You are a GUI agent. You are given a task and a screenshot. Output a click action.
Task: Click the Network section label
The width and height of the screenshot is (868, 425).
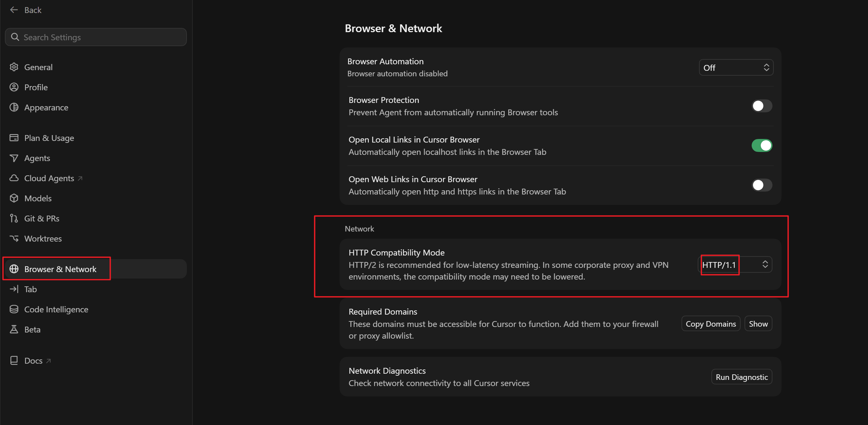click(x=359, y=229)
